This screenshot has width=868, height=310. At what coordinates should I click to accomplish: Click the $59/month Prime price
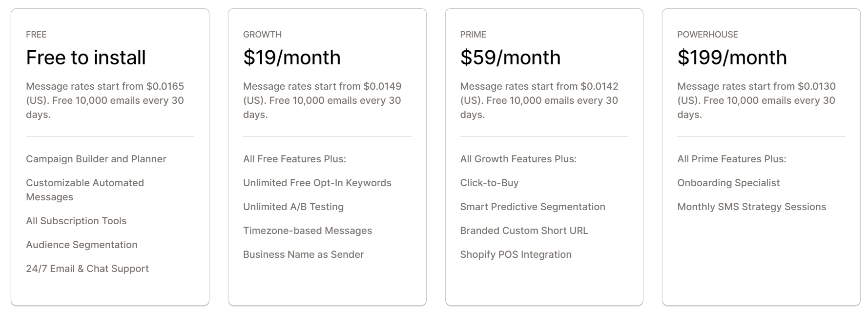510,58
